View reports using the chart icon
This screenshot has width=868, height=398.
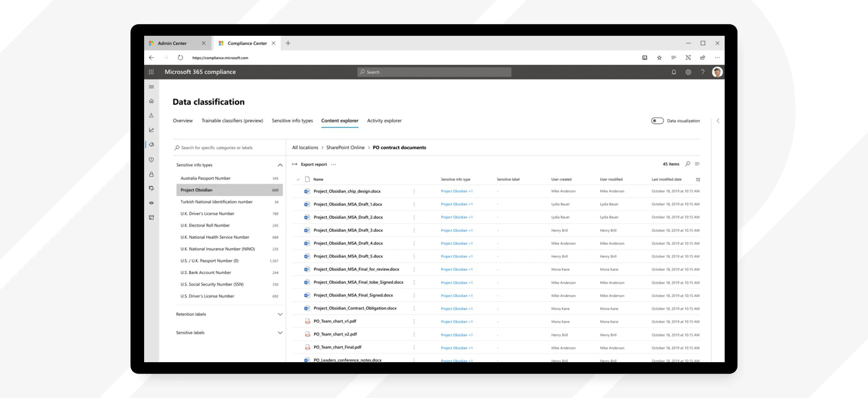[x=151, y=129]
